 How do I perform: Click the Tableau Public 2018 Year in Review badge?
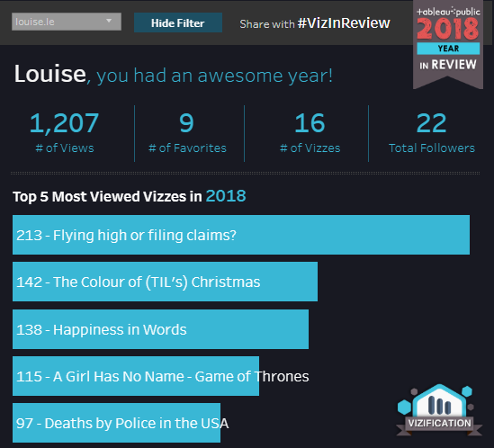click(448, 44)
